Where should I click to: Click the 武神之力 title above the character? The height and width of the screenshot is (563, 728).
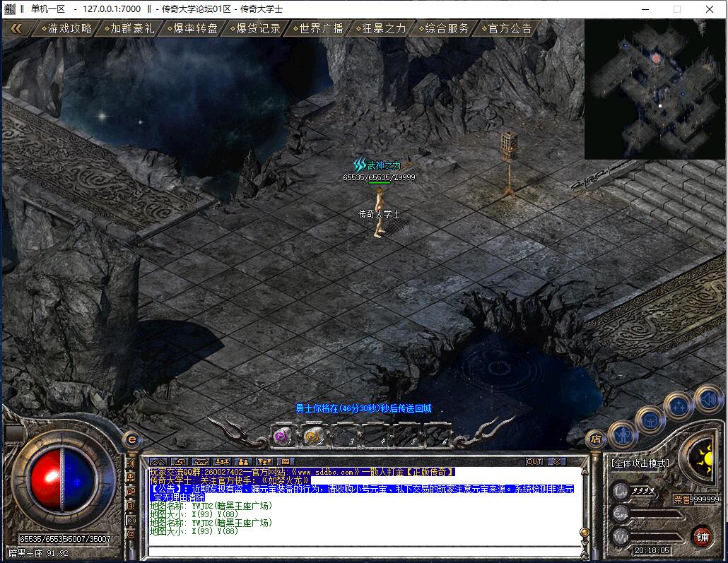[x=377, y=165]
